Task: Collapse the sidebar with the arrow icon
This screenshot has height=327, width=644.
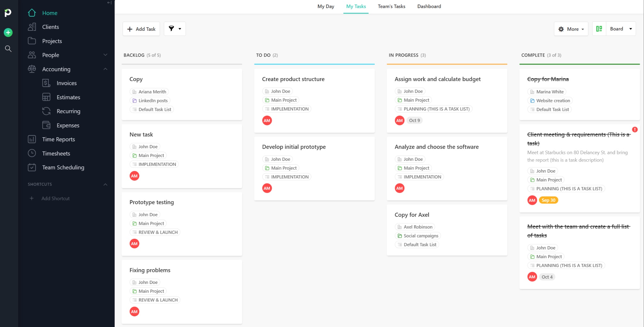Action: 109,3
